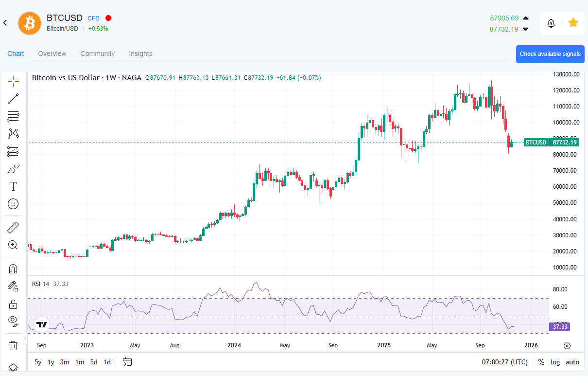Enable magnet mode for drawings

pyautogui.click(x=13, y=268)
